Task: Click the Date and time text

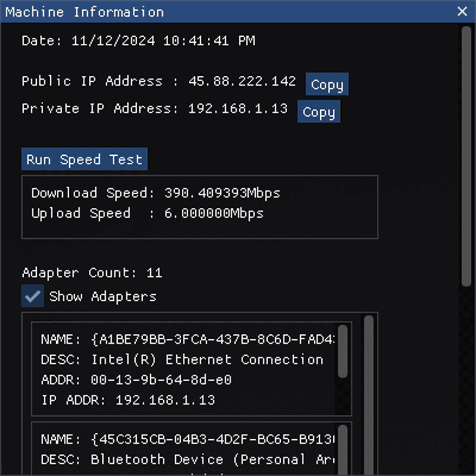Action: coord(138,41)
